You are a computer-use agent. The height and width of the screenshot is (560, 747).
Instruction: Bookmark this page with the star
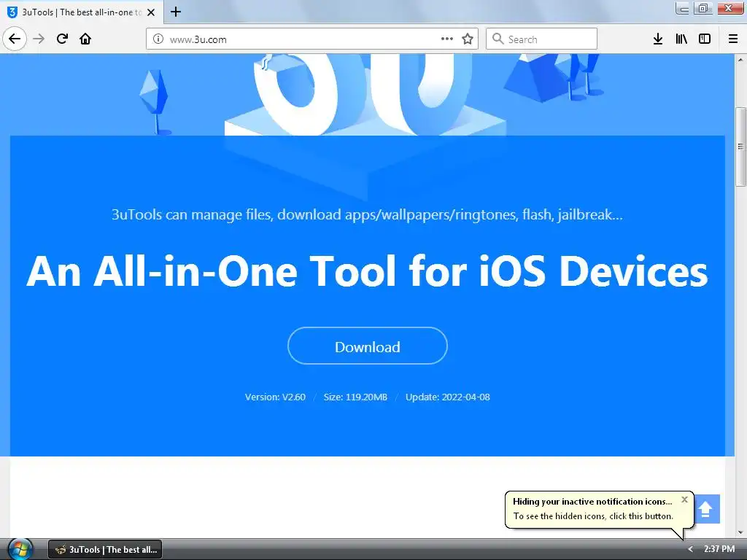pyautogui.click(x=468, y=39)
